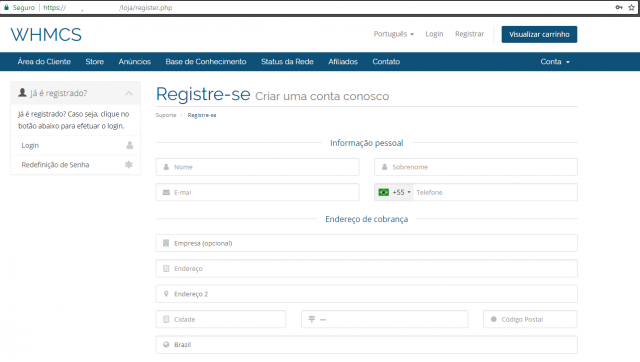Screen dimensions: 640x362
Task: Click the green secure padlock icon
Action: [6, 7]
